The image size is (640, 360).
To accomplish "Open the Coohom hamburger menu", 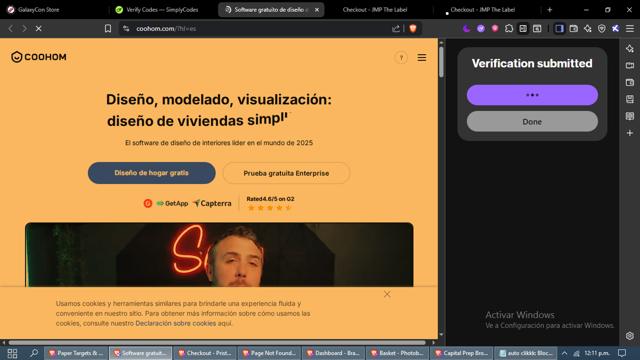I will [x=422, y=58].
